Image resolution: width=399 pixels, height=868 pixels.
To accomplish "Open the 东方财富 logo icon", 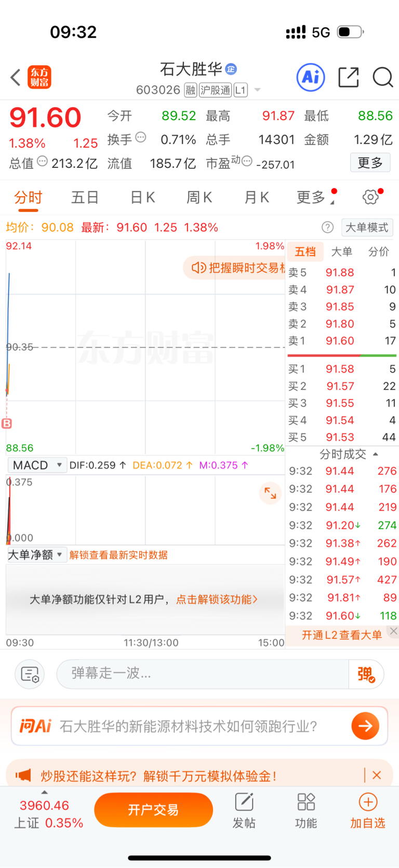I will pyautogui.click(x=39, y=77).
